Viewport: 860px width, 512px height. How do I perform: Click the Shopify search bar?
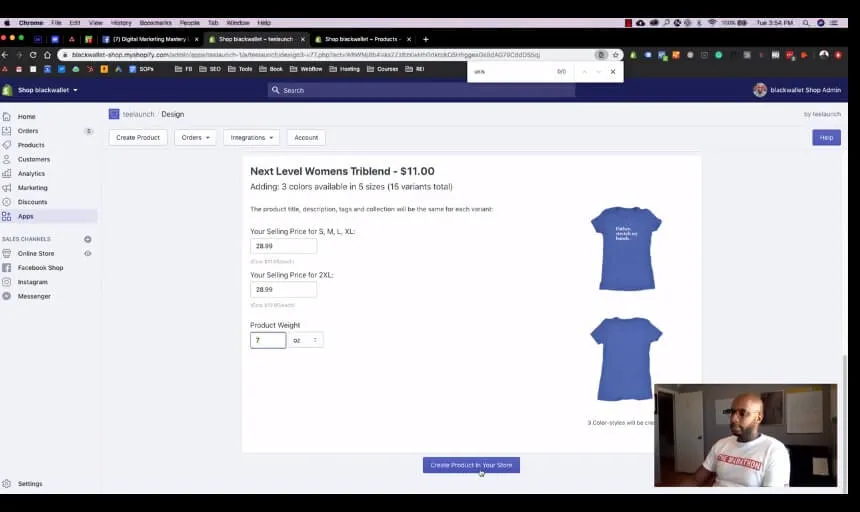click(x=421, y=90)
